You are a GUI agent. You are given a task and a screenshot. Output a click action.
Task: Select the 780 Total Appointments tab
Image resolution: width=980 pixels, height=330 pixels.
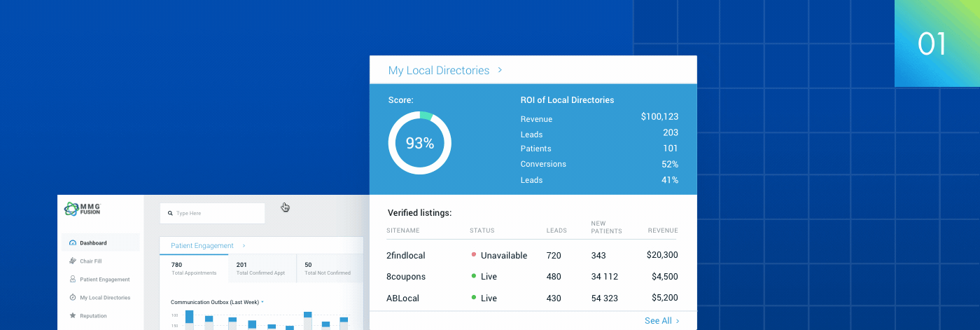point(194,268)
